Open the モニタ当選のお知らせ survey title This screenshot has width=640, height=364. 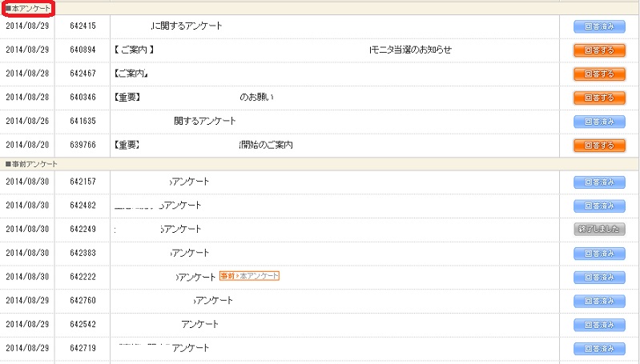pos(411,50)
